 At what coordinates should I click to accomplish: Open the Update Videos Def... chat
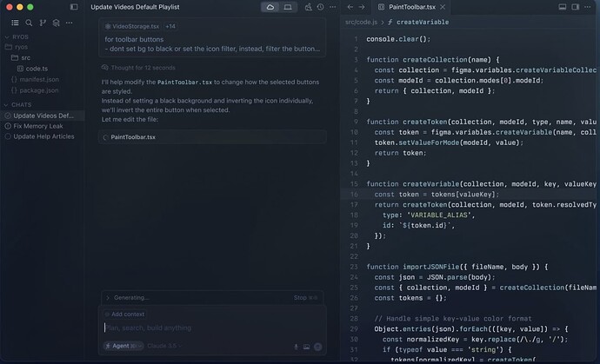click(43, 116)
